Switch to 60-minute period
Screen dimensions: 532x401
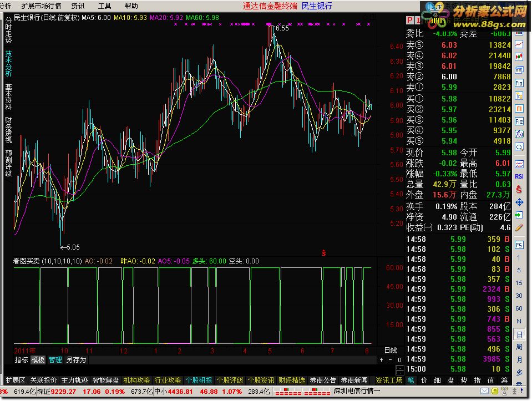point(519,308)
